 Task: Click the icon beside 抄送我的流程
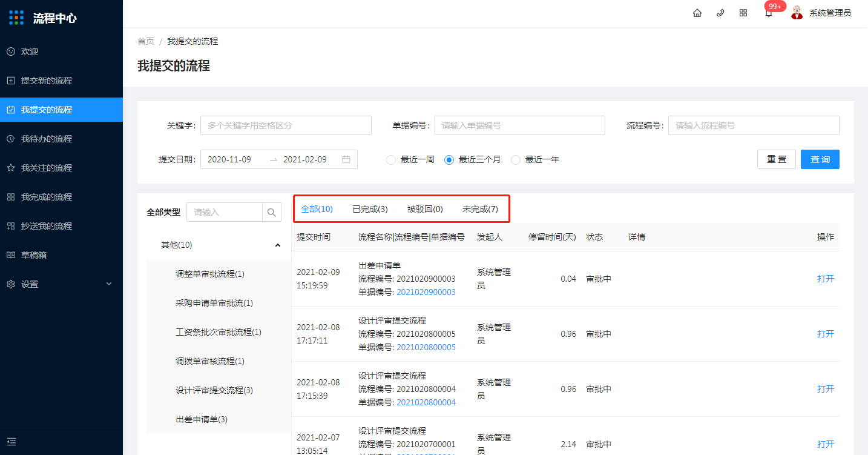click(11, 226)
